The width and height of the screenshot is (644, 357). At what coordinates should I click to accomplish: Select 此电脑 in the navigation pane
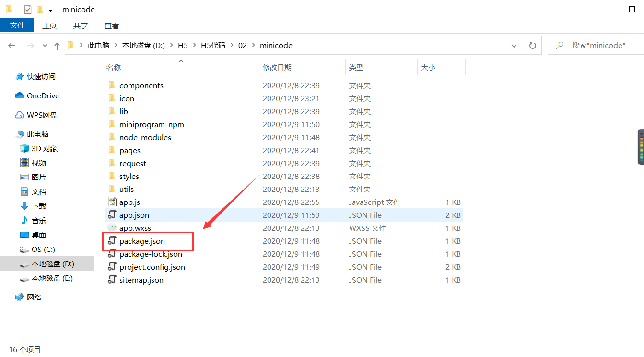point(38,134)
